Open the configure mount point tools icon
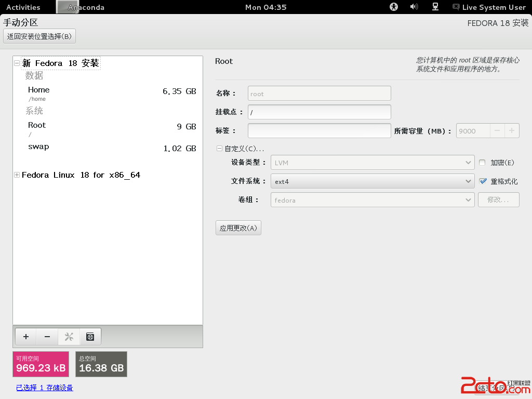Image resolution: width=532 pixels, height=399 pixels. pos(69,337)
